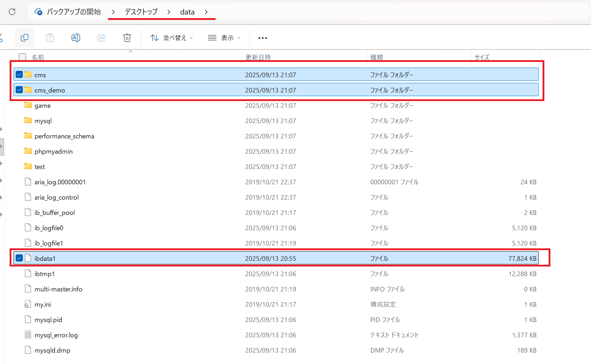Uncheck the ibdata1 file checkbox

tap(19, 258)
